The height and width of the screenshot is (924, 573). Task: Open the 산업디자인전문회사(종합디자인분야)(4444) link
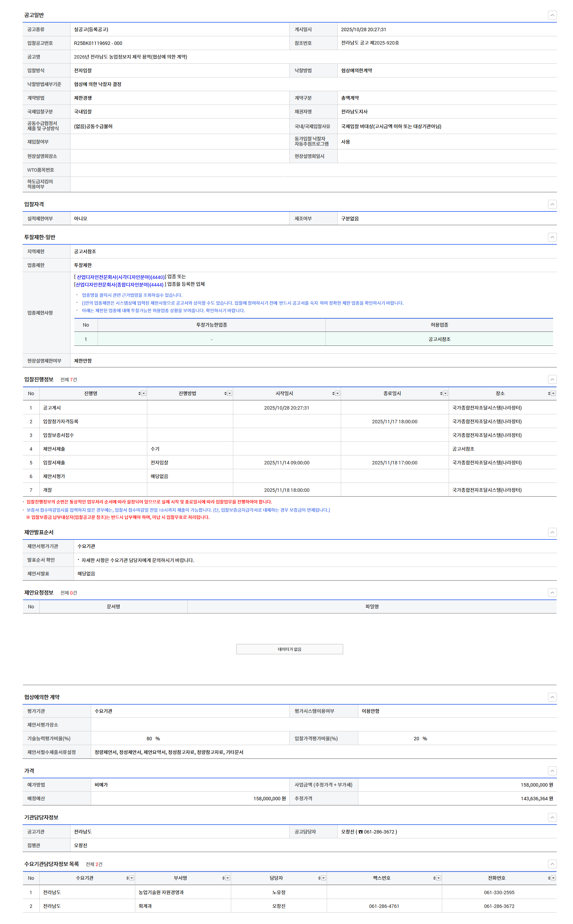[120, 285]
